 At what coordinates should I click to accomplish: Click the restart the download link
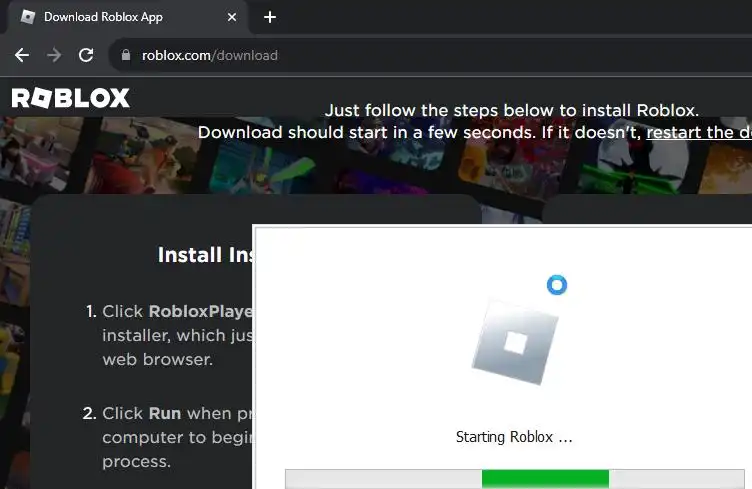pyautogui.click(x=699, y=132)
